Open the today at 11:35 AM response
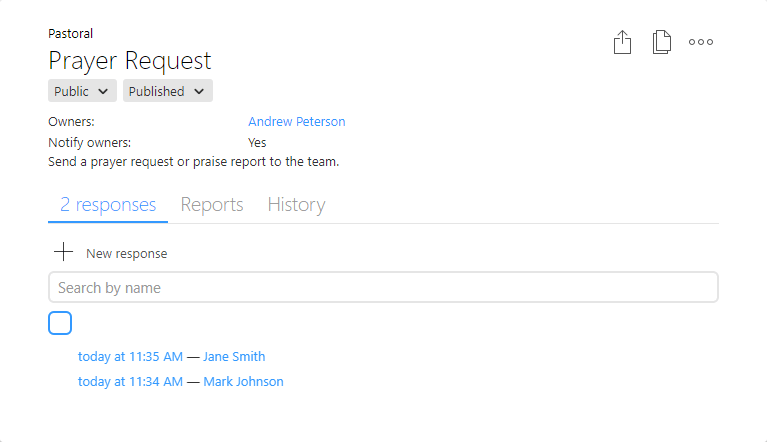The image size is (767, 442). coord(130,356)
